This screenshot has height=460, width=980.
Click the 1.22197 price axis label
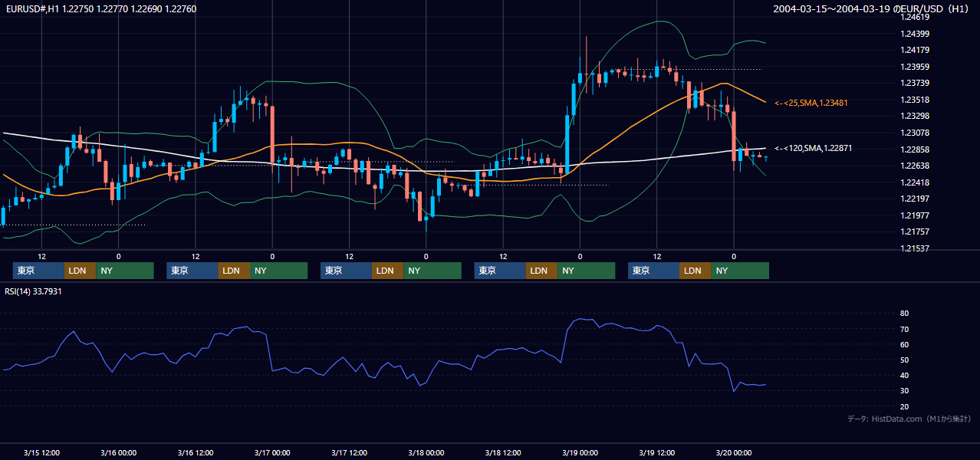[916, 199]
